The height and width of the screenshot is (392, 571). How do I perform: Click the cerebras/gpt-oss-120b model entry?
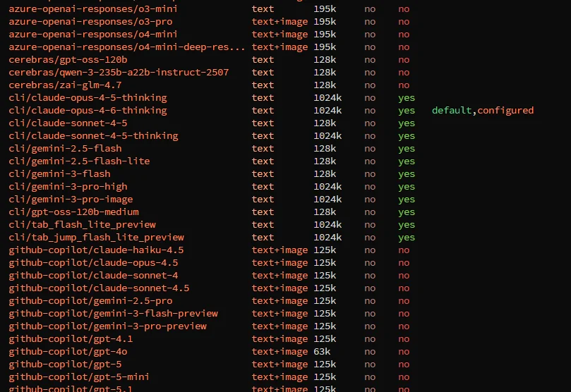(x=68, y=60)
